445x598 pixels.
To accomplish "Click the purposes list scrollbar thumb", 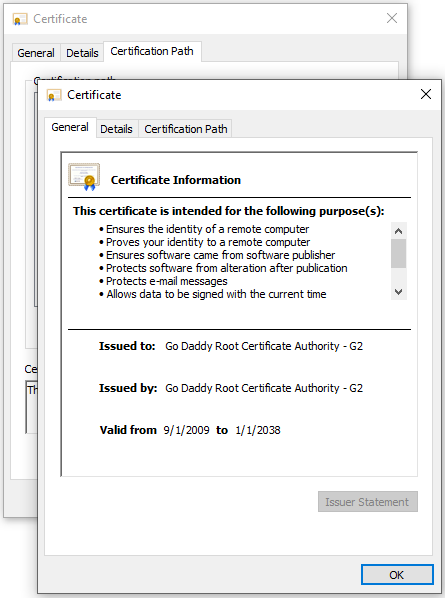I will coord(398,254).
